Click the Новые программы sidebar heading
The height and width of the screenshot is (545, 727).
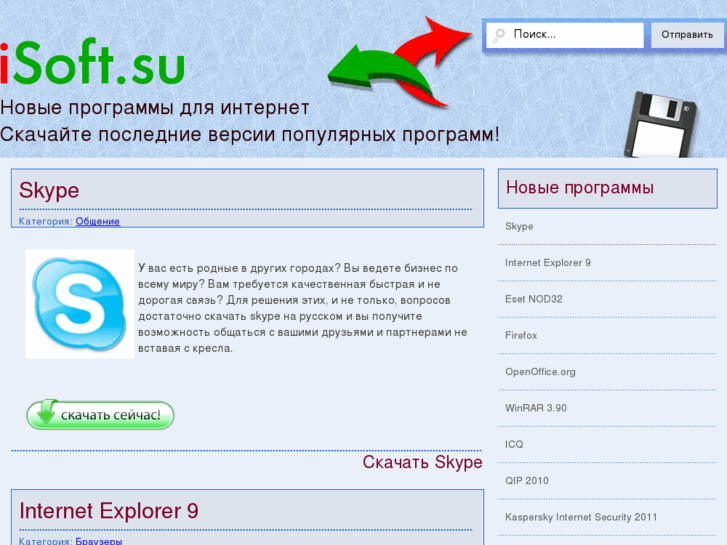[580, 188]
